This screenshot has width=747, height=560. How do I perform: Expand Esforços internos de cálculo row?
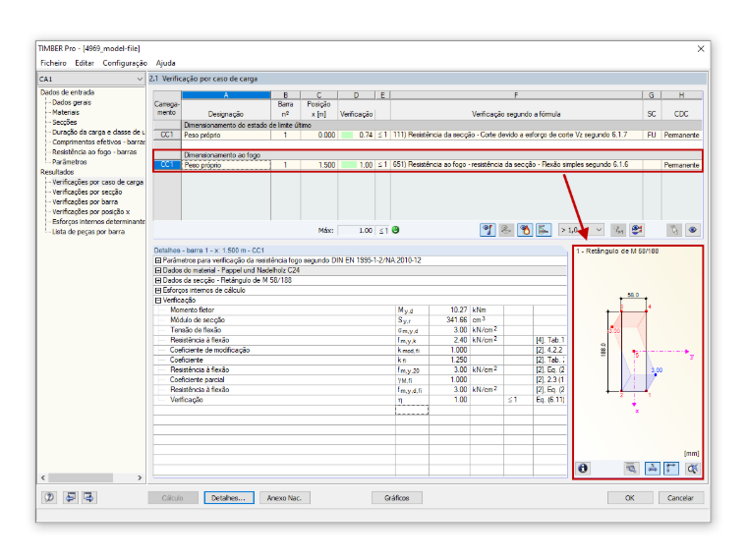(x=158, y=291)
